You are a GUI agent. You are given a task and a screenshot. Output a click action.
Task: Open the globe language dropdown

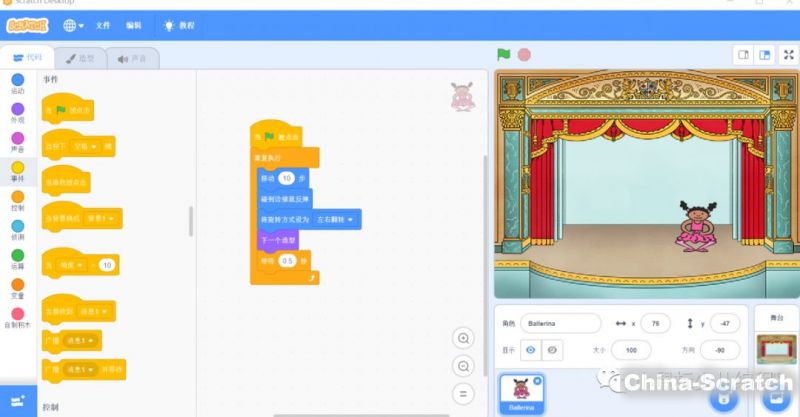pyautogui.click(x=74, y=25)
